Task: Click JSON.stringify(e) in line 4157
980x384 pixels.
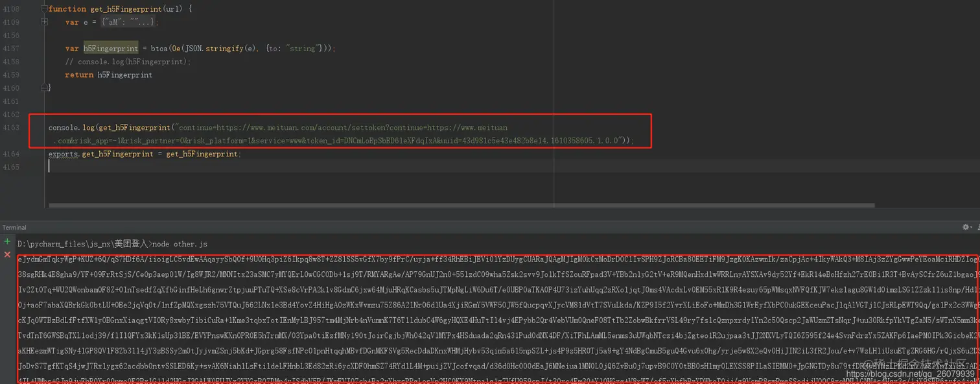Action: pyautogui.click(x=221, y=49)
